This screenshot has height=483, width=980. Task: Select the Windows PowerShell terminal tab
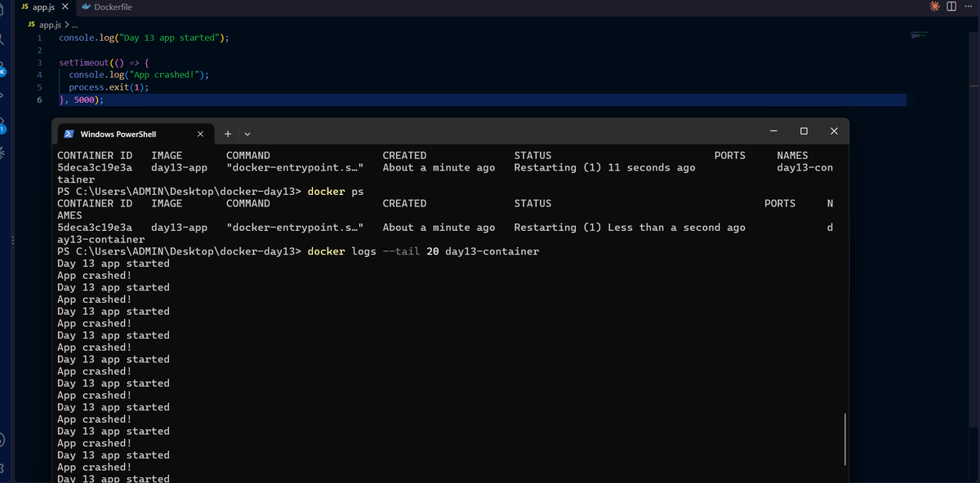135,133
